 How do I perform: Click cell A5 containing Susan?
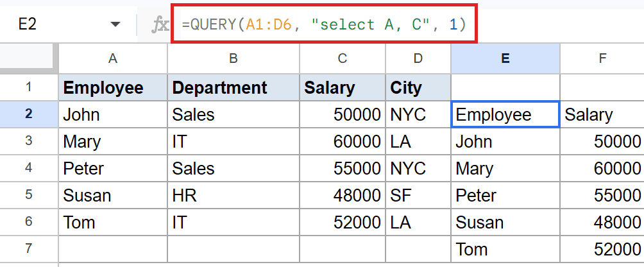point(113,194)
